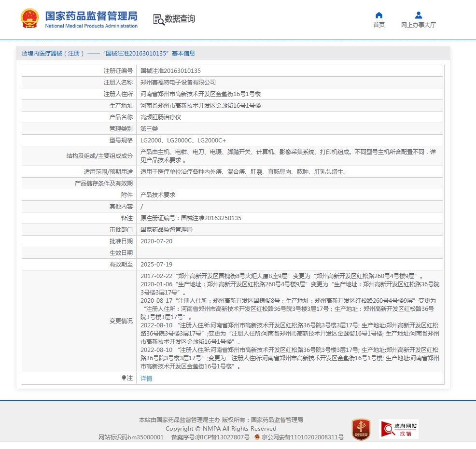The image size is (476, 449).
Task: Select the 产品名称 row label
Action: pyautogui.click(x=121, y=117)
